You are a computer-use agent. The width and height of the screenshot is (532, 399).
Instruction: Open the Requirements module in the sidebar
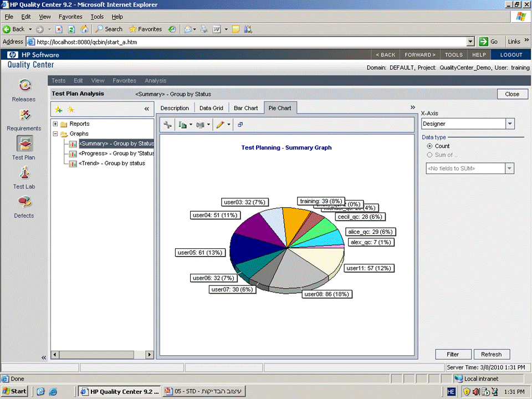24,120
